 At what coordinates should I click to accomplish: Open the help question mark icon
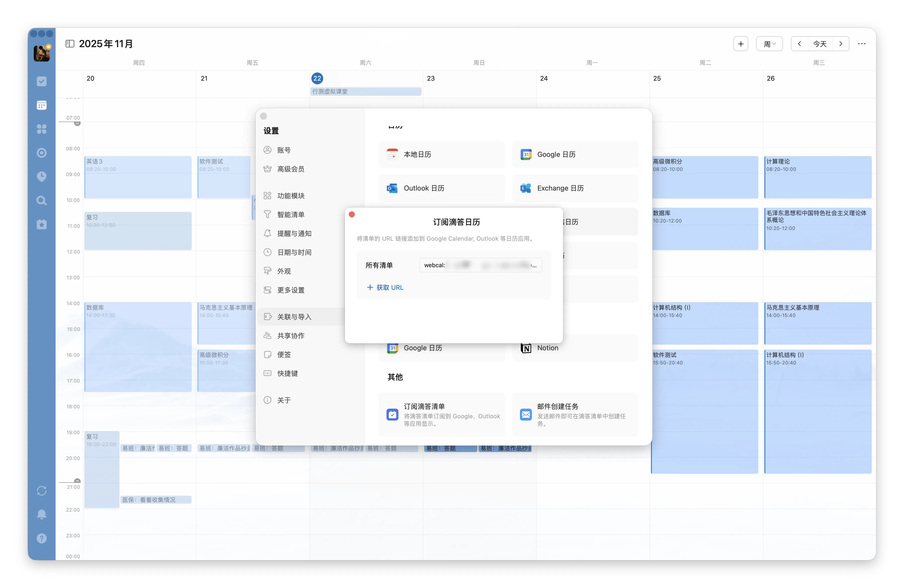click(x=41, y=538)
